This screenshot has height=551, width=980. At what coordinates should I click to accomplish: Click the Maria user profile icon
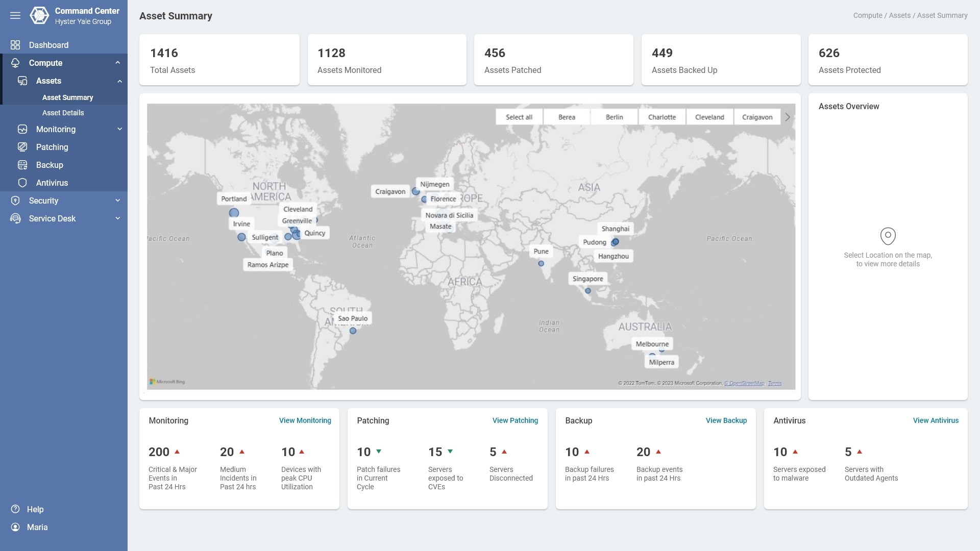[15, 527]
